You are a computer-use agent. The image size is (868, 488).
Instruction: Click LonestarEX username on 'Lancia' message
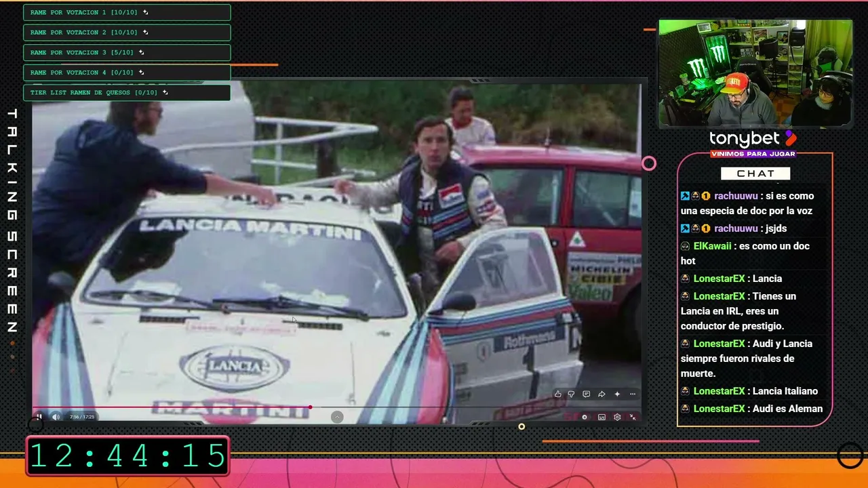[x=719, y=279]
